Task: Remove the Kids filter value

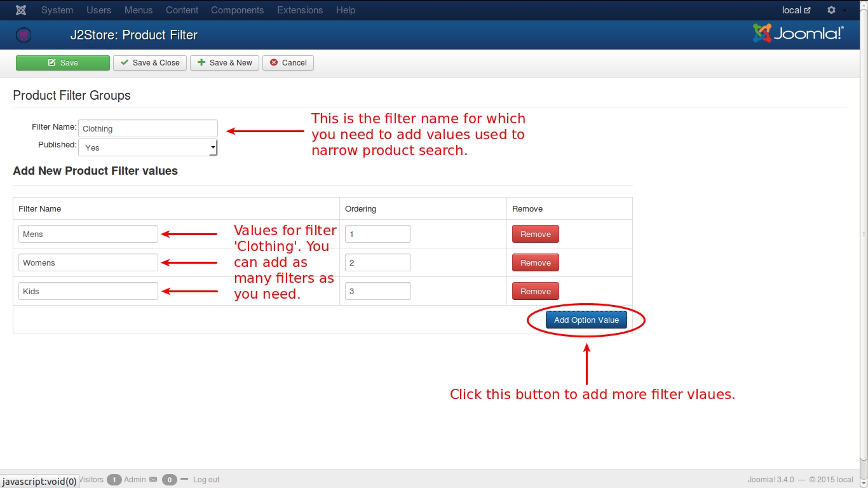Action: coord(535,291)
